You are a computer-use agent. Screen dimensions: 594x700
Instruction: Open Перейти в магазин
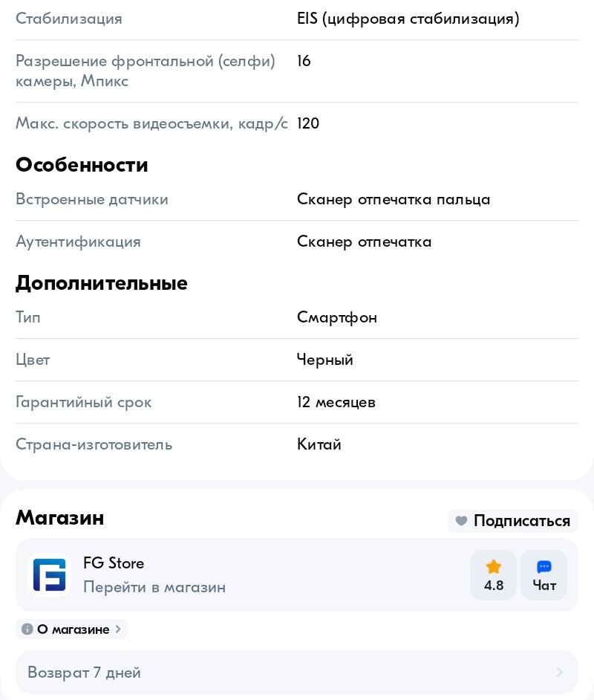154,587
